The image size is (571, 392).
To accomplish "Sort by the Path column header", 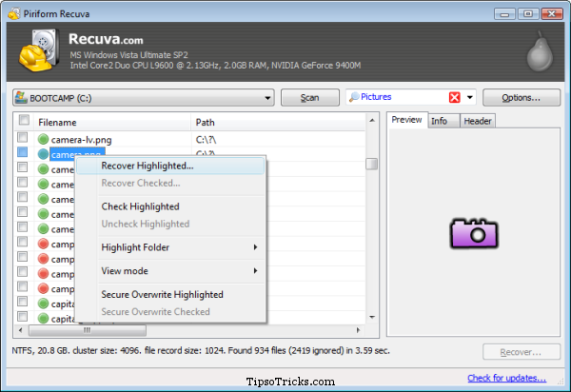I will pos(278,123).
